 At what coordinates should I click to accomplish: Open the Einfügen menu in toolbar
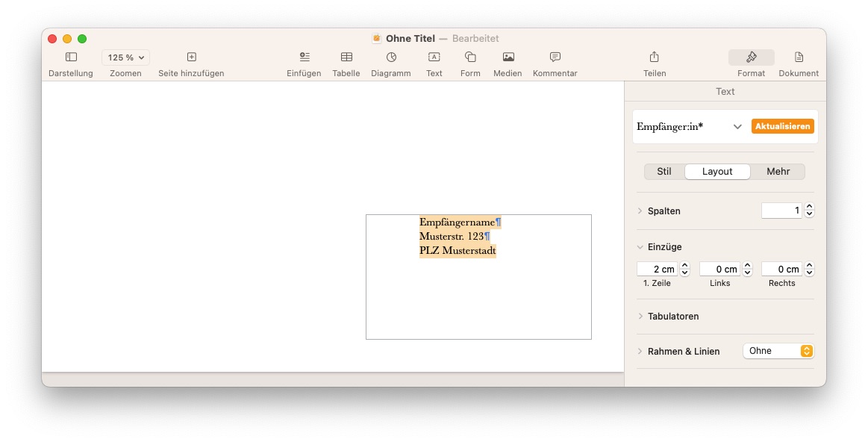pyautogui.click(x=304, y=57)
